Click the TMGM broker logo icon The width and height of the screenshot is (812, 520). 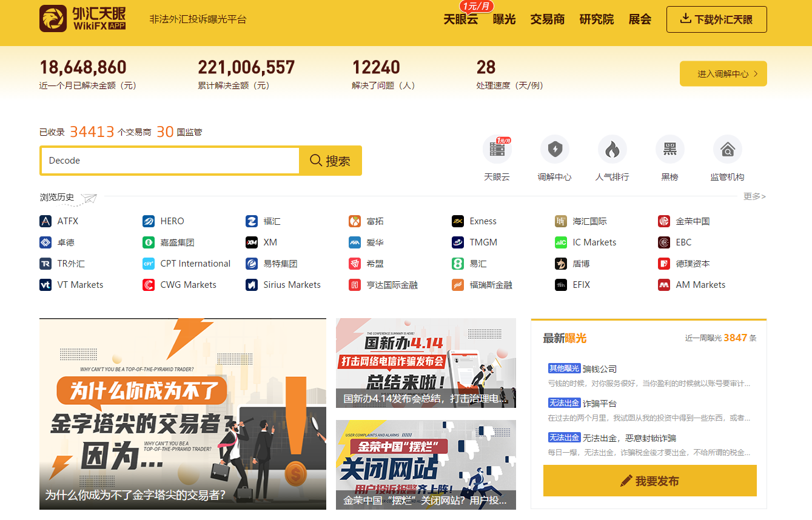[x=458, y=242]
